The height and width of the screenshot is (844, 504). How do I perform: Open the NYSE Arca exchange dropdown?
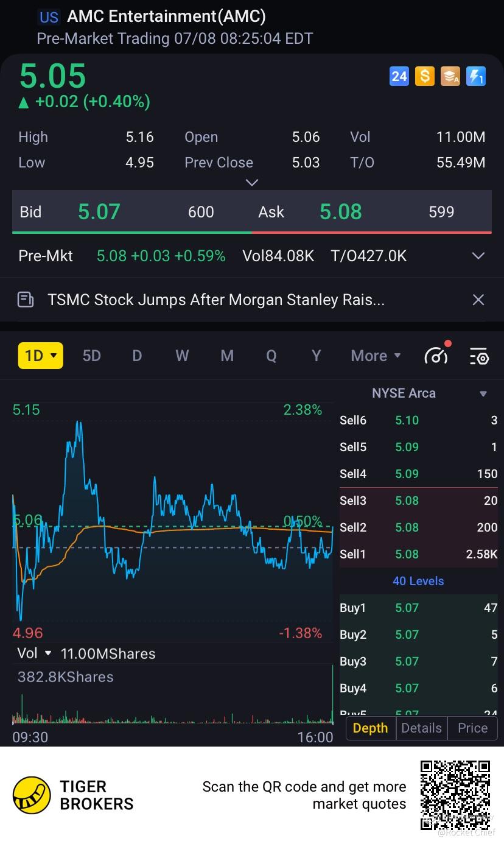(430, 393)
